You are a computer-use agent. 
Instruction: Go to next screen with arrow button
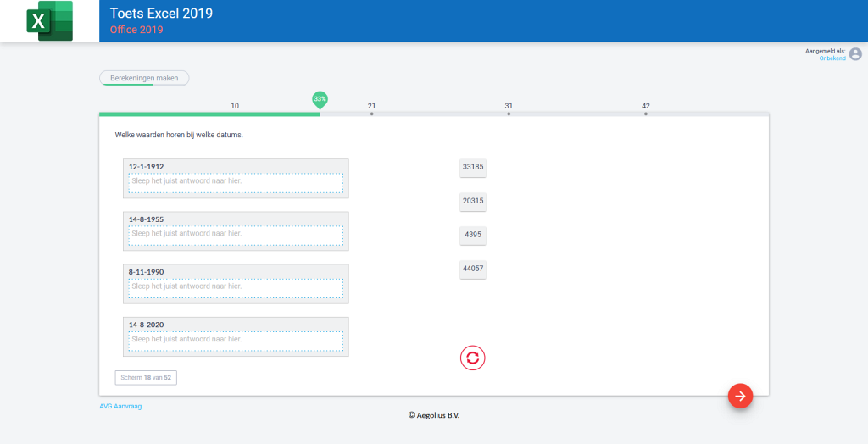[x=740, y=396]
